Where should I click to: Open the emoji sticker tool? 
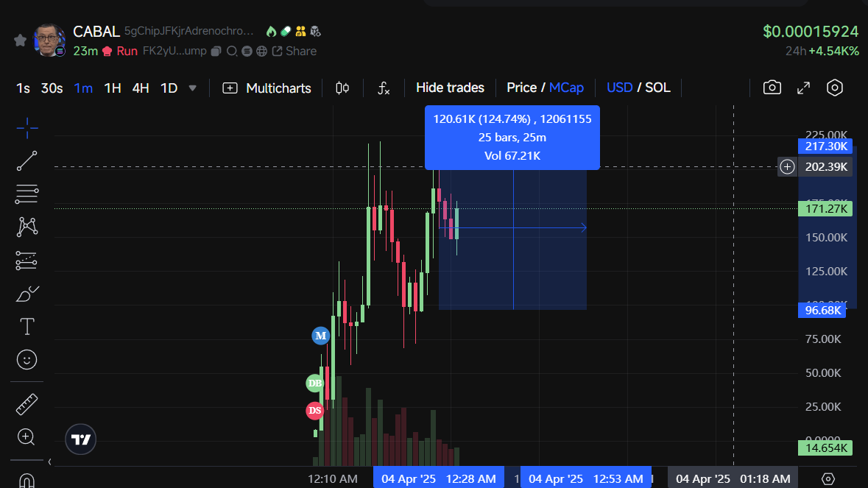click(27, 360)
